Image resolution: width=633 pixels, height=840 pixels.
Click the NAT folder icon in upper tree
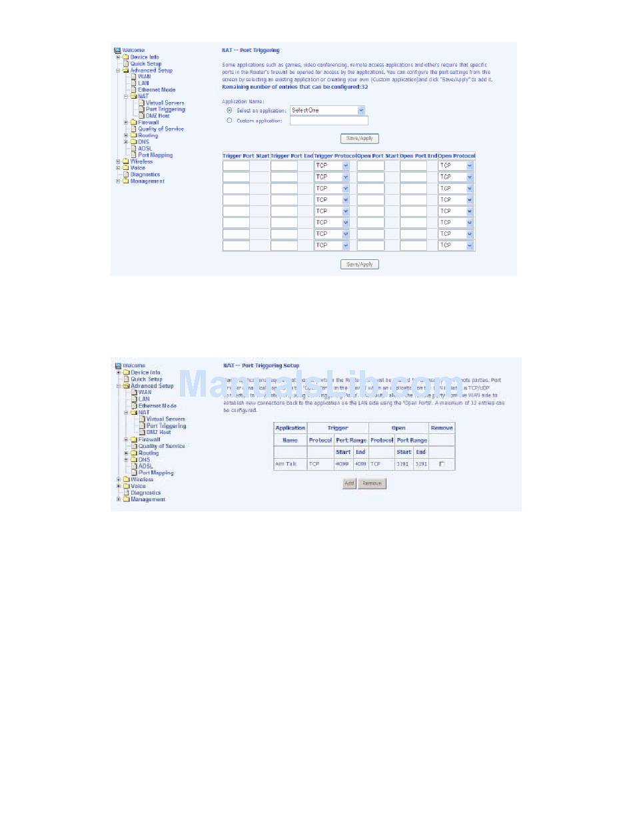click(x=133, y=96)
